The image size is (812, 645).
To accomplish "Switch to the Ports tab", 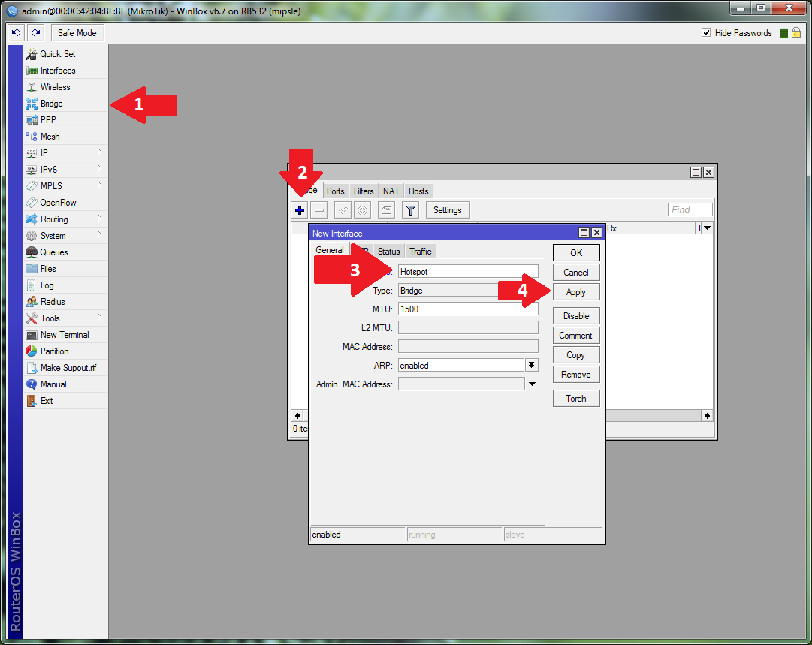I will tap(336, 191).
